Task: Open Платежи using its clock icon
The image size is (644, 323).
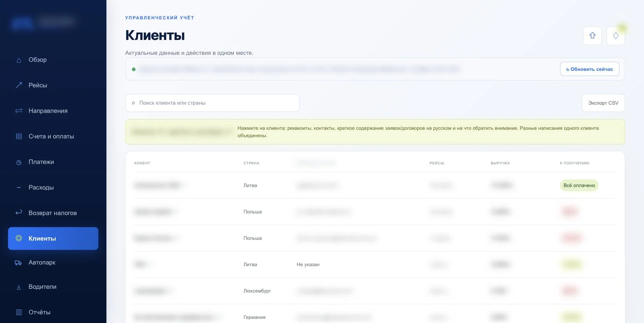Action: (19, 162)
